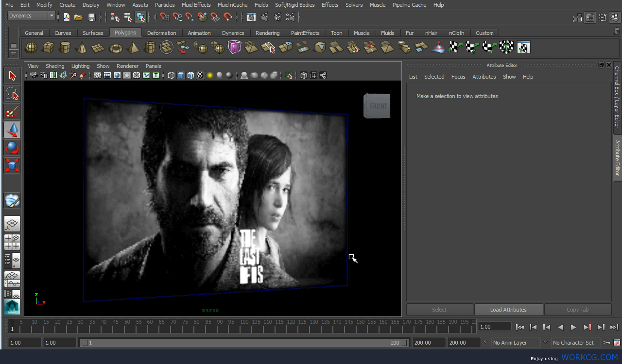622x364 pixels.
Task: Create a polygon pyramid from the shelf
Action: point(133,48)
